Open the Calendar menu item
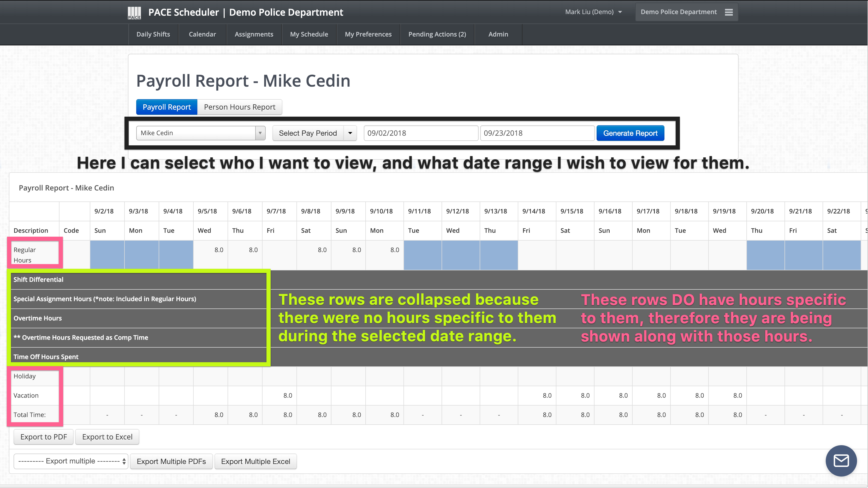 202,34
